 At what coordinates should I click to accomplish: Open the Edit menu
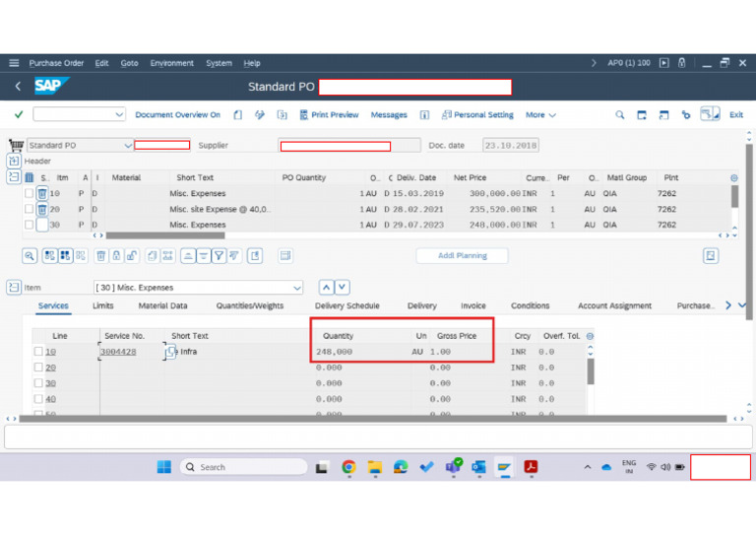[x=101, y=63]
